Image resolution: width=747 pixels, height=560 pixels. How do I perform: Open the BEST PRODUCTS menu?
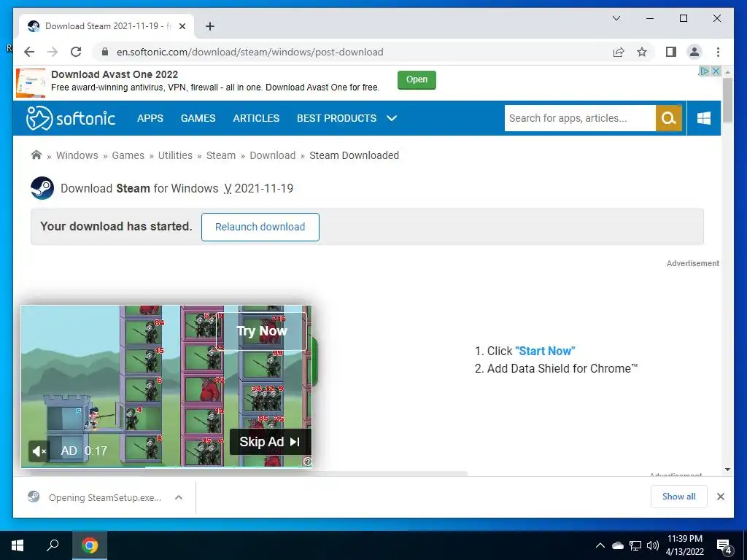(336, 118)
